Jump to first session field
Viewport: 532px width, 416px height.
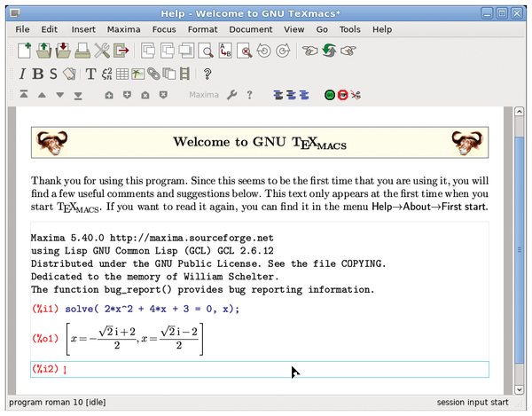[24, 95]
